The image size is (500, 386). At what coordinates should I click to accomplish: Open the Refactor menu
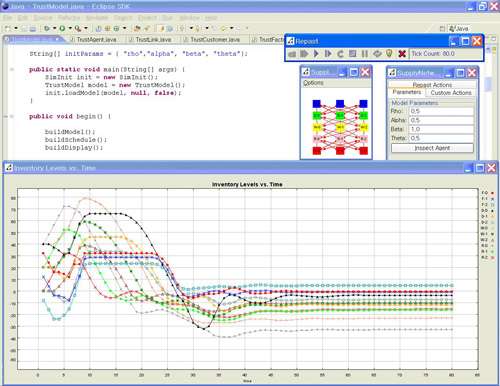69,18
